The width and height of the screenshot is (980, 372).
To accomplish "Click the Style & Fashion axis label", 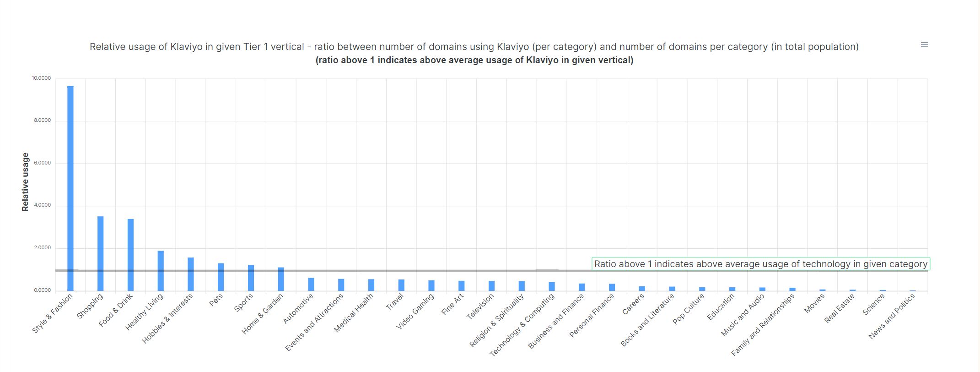I will click(x=52, y=313).
